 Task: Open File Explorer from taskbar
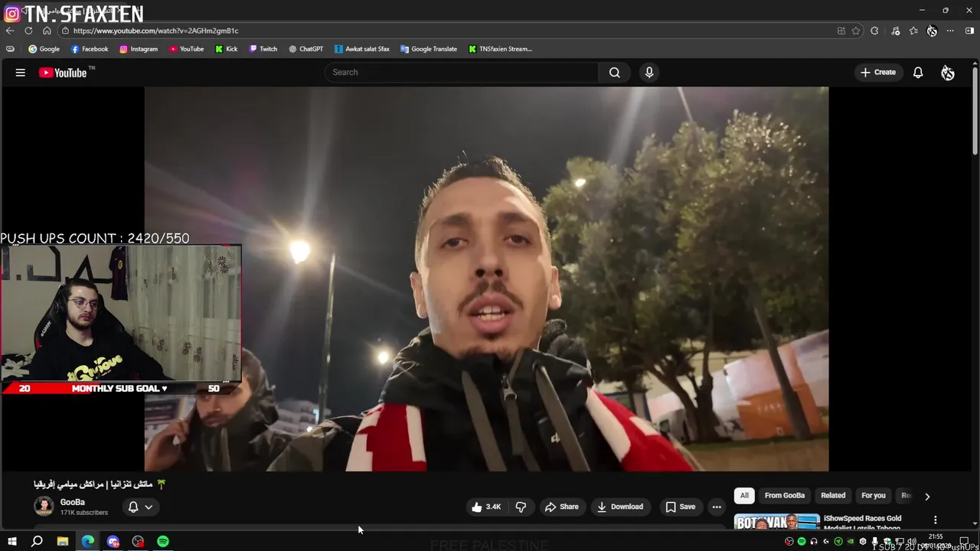[x=63, y=542]
